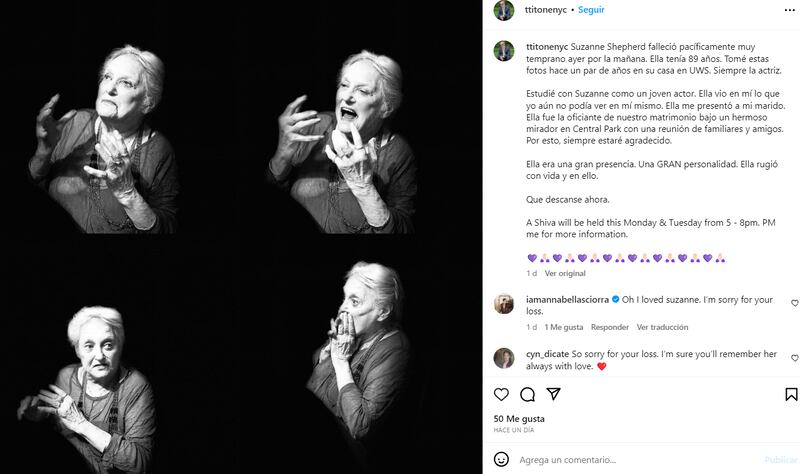800x474 pixels.
Task: Like iamannabellasciorra's comment heart
Action: (795, 303)
